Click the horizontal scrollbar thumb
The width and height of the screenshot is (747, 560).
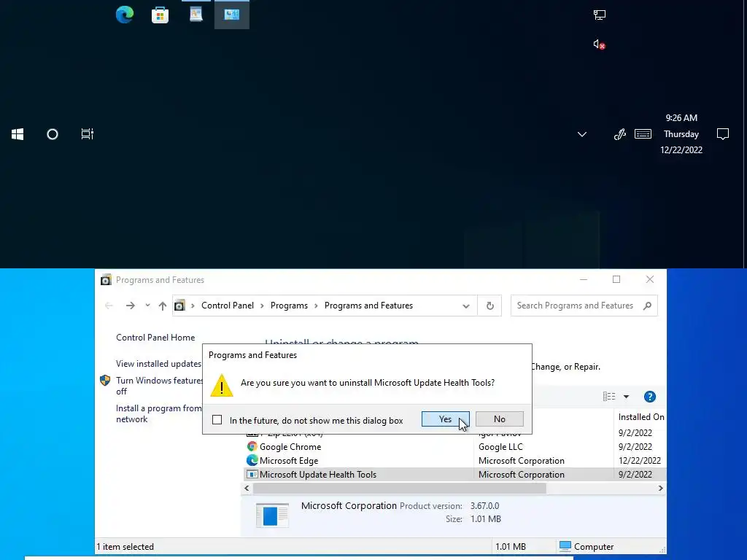(x=399, y=488)
